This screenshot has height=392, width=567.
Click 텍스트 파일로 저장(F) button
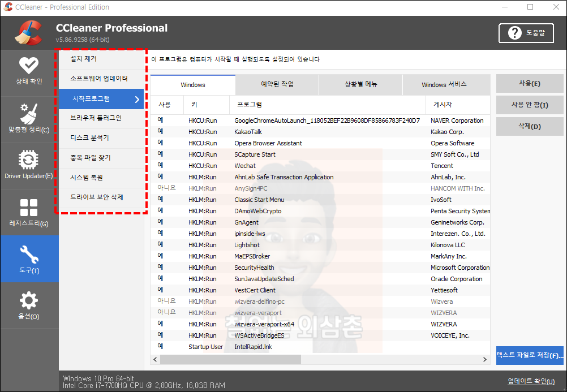point(530,355)
